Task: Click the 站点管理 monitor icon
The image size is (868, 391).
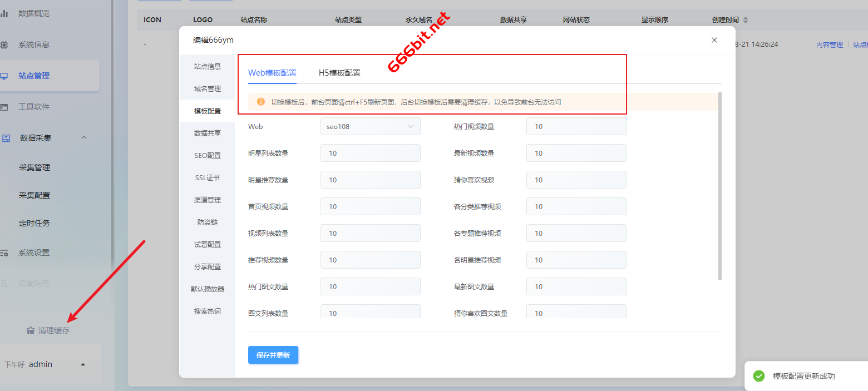Action: (4, 76)
